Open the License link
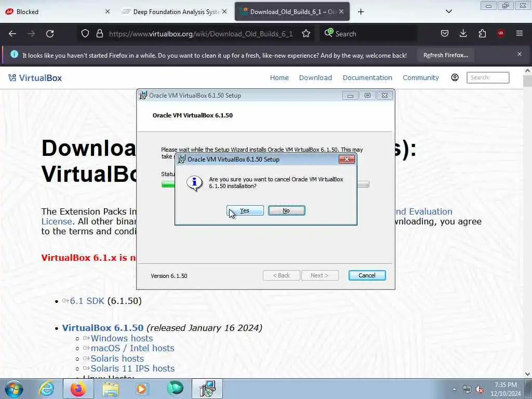532x399 pixels. point(57,221)
